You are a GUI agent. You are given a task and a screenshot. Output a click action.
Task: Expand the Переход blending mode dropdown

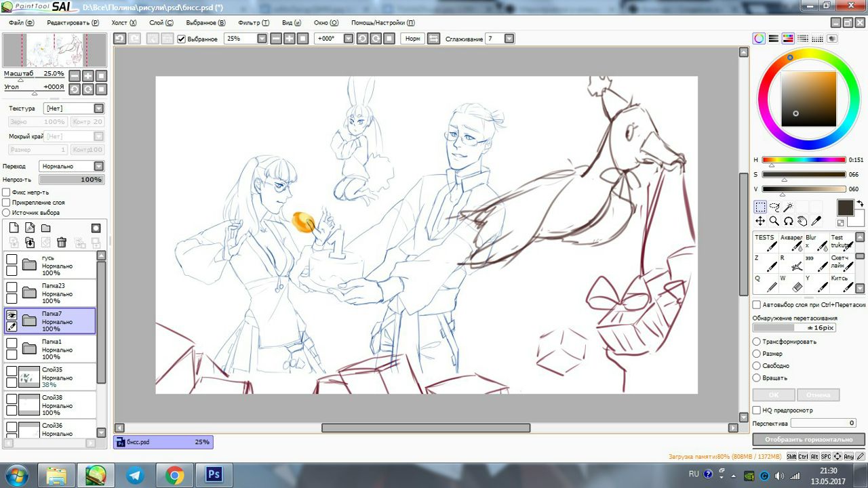pos(99,166)
